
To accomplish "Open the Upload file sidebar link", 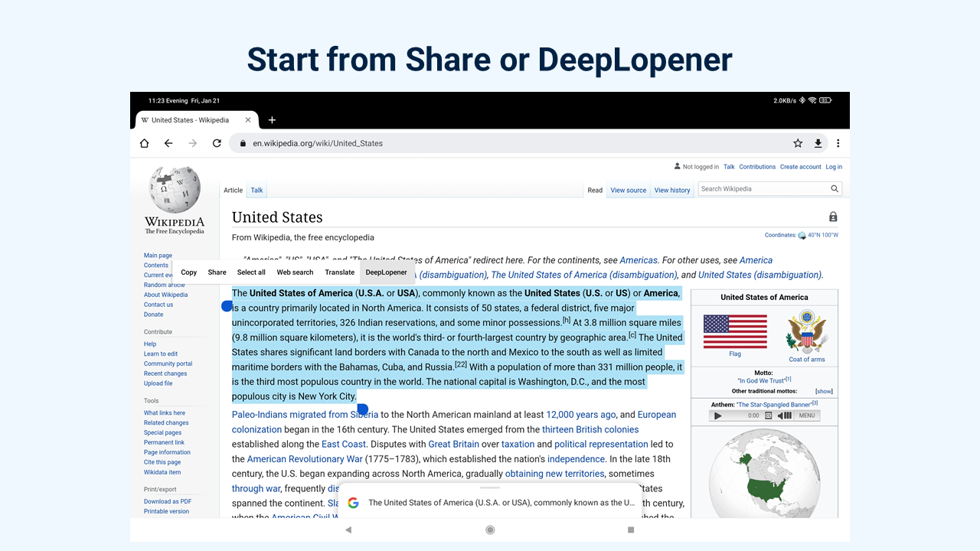I will 158,383.
